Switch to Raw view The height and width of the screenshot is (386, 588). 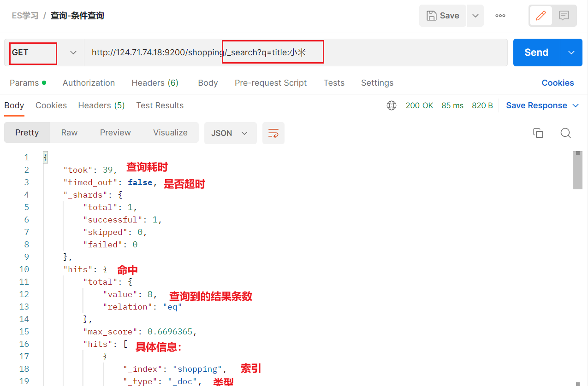[69, 133]
